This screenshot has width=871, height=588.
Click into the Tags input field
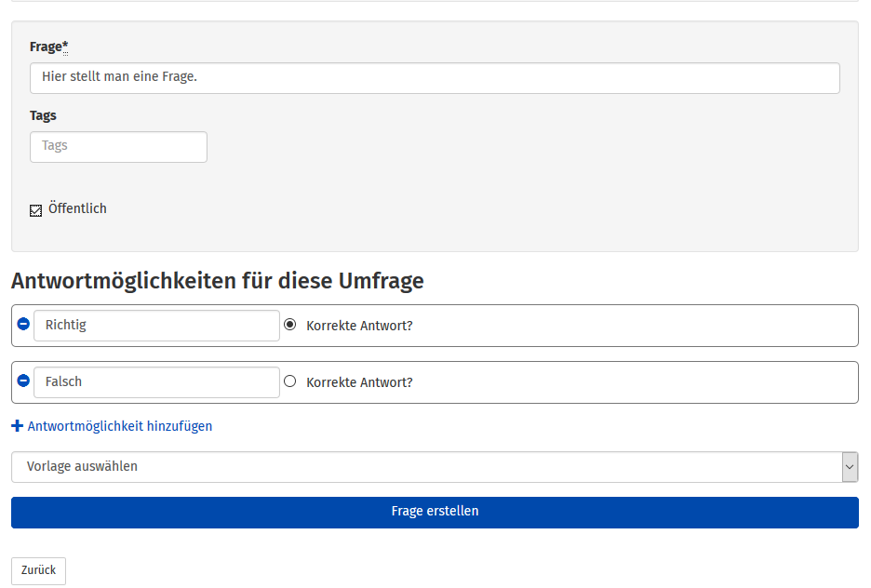[118, 147]
